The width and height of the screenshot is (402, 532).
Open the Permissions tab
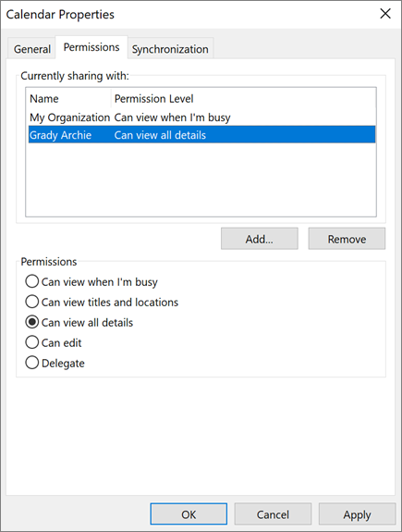point(91,47)
